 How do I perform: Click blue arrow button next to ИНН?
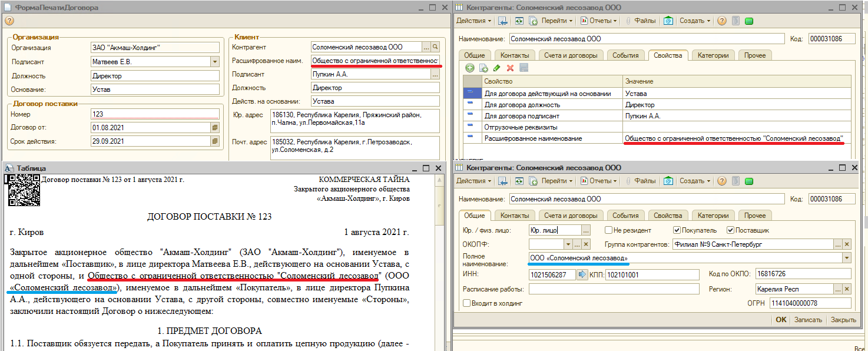(582, 274)
